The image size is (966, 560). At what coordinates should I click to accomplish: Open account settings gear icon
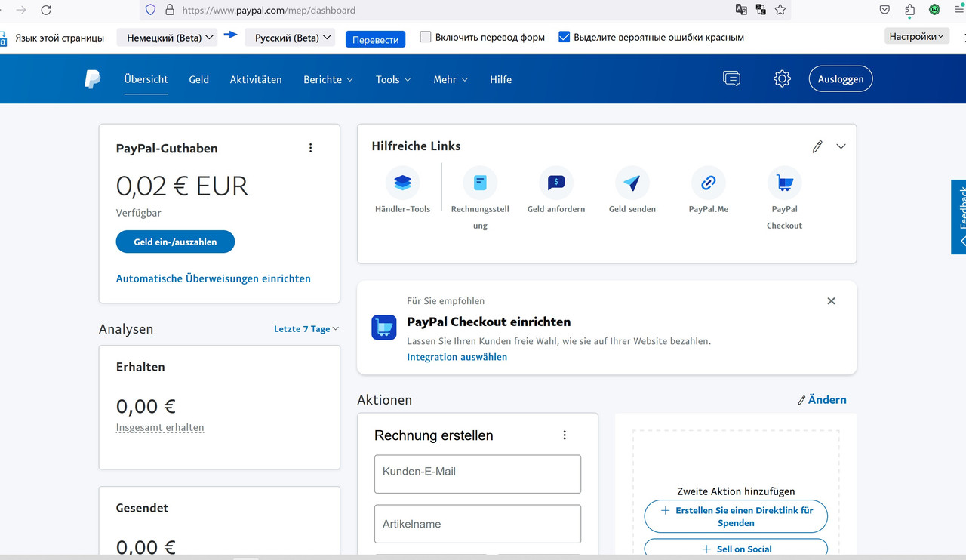point(782,78)
